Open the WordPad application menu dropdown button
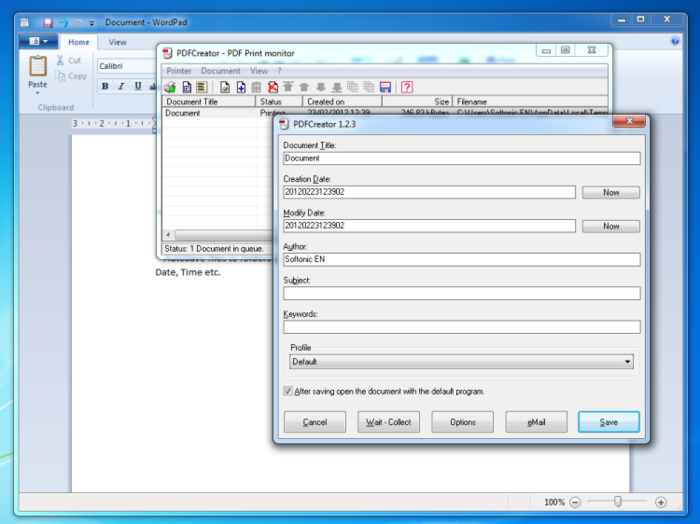 [x=38, y=42]
